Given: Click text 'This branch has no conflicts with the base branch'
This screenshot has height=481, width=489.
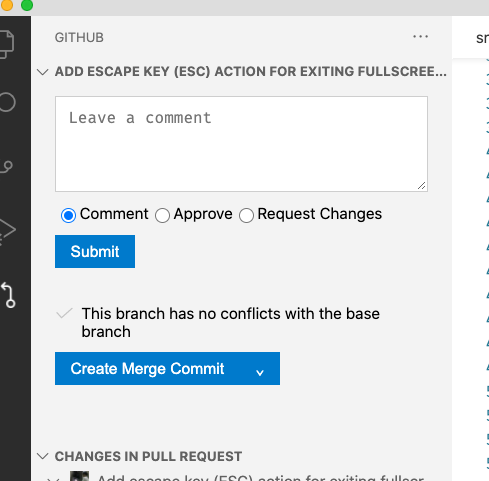Looking at the screenshot, I should coord(231,323).
